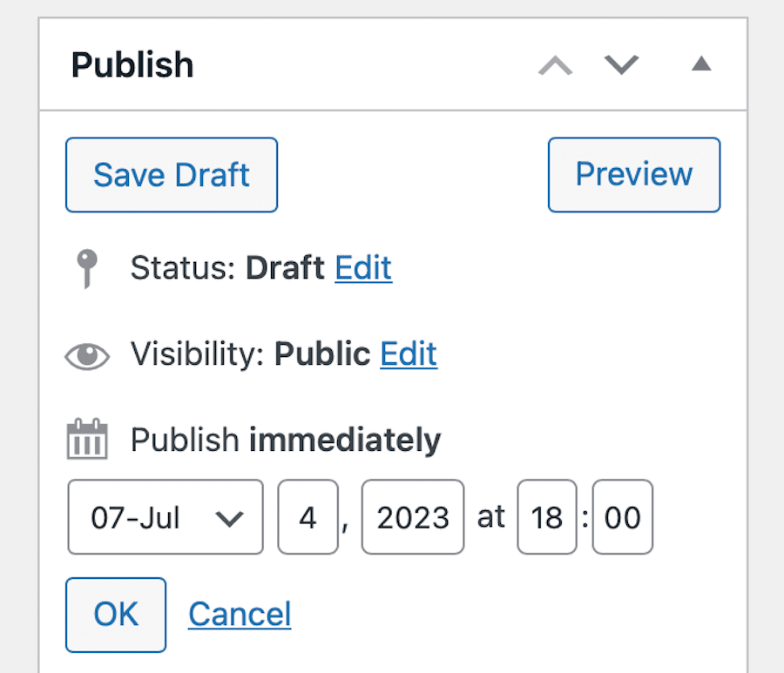Save the post as a draft

pos(171,175)
